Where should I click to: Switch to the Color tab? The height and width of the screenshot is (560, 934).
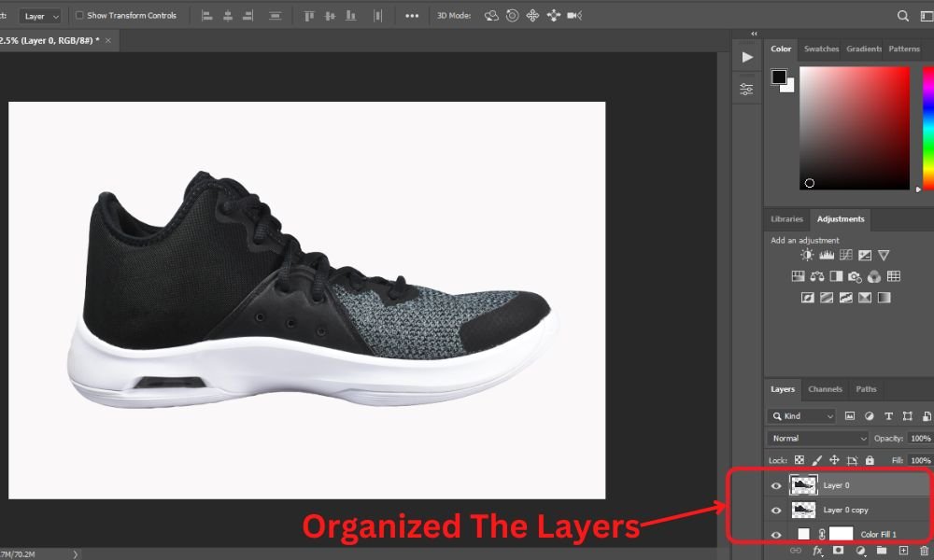(x=781, y=49)
